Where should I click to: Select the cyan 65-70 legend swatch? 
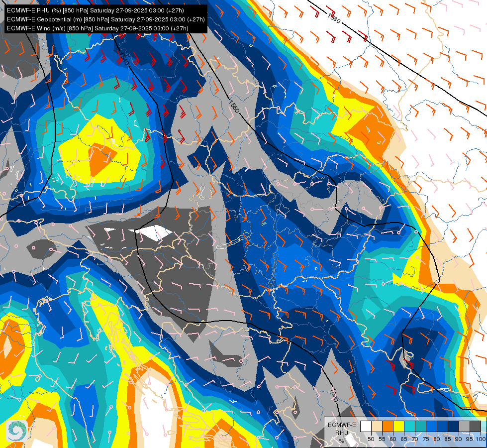click(x=410, y=426)
